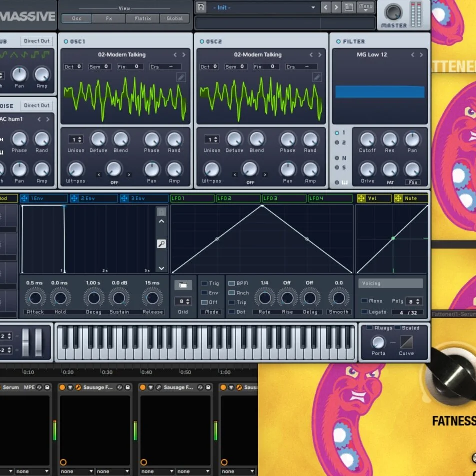Image resolution: width=476 pixels, height=476 pixels.
Task: Go to the next preset arrow
Action: tap(336, 7)
